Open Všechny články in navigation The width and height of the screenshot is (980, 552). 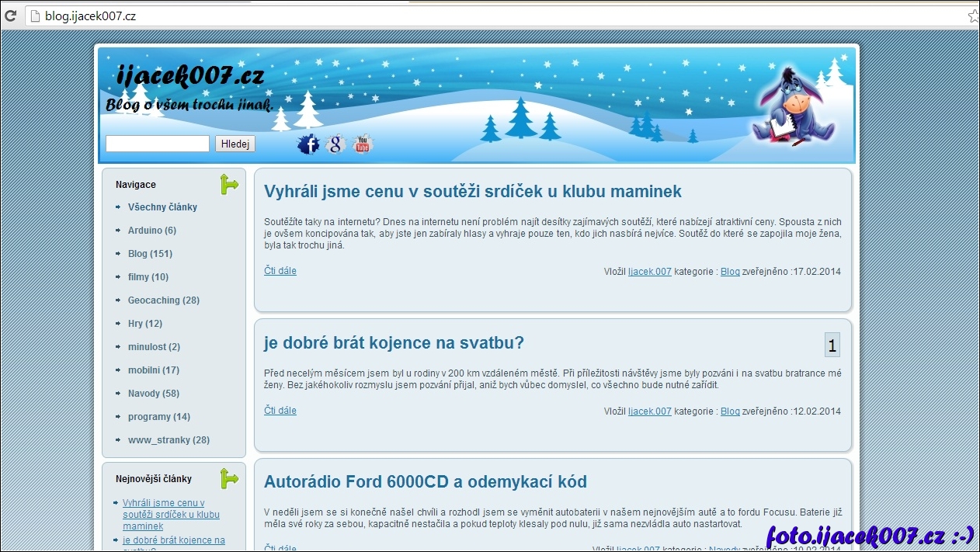point(162,207)
